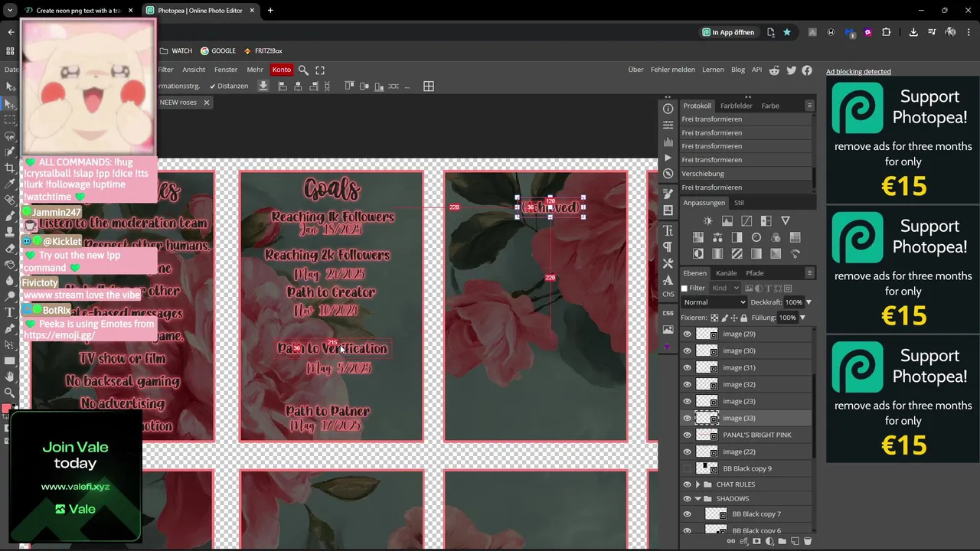
Task: Hide the CHAT RULES folder
Action: pyautogui.click(x=687, y=484)
